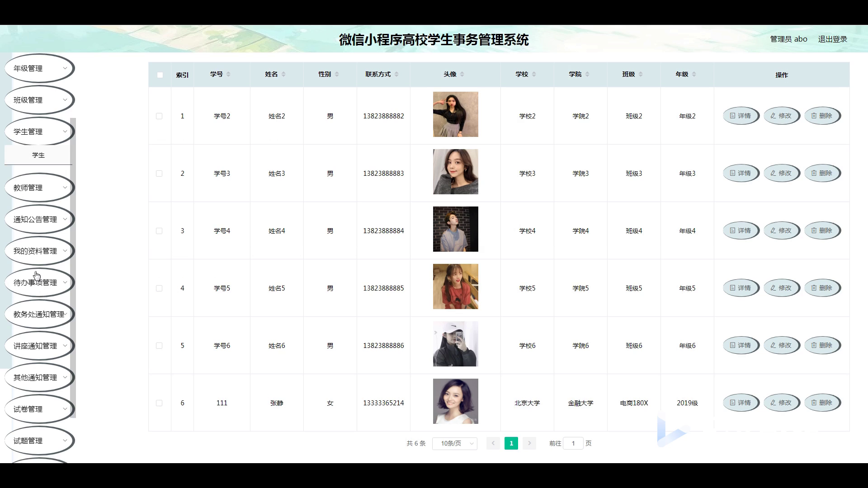Image resolution: width=868 pixels, height=488 pixels.
Task: Check the row for 张静
Action: point(159,403)
